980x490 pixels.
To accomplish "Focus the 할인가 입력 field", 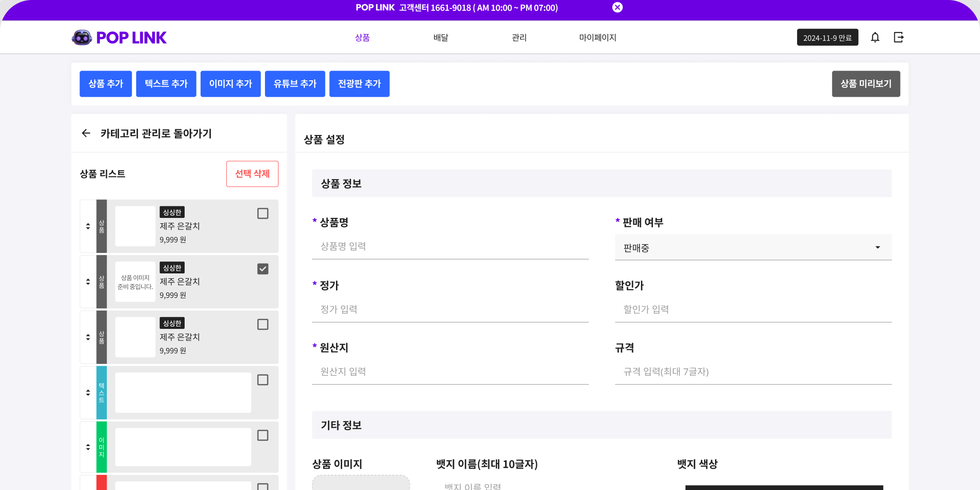I will pos(753,309).
